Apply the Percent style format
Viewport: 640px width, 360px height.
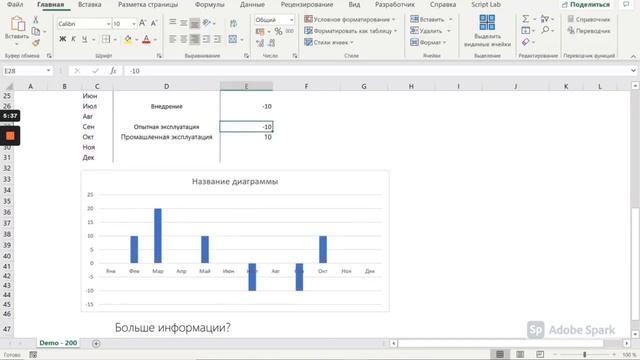[278, 31]
